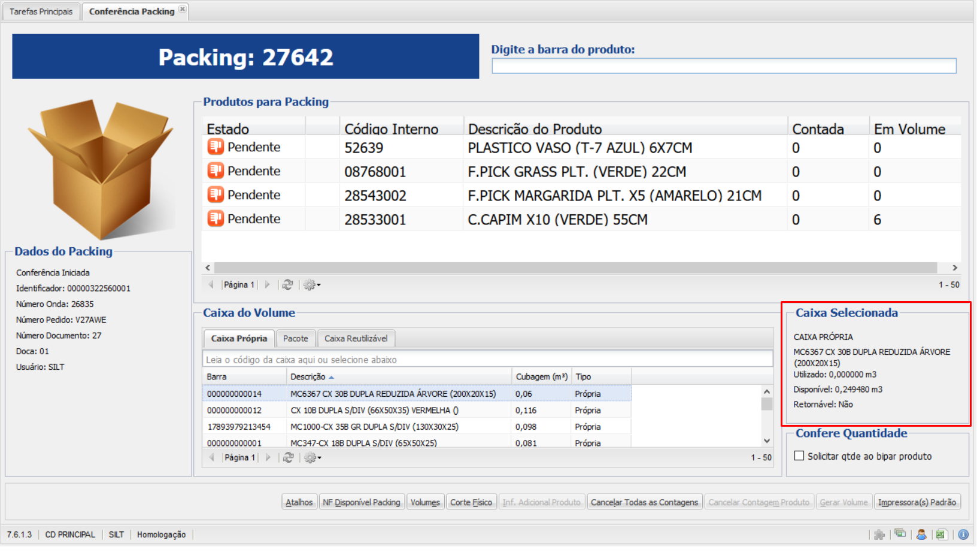The image size is (980, 553).
Task: Click the Código Interno column header
Action: pyautogui.click(x=402, y=127)
